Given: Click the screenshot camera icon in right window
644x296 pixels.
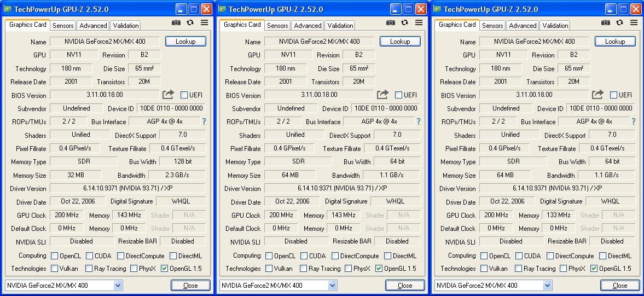Looking at the screenshot, I should point(605,23).
